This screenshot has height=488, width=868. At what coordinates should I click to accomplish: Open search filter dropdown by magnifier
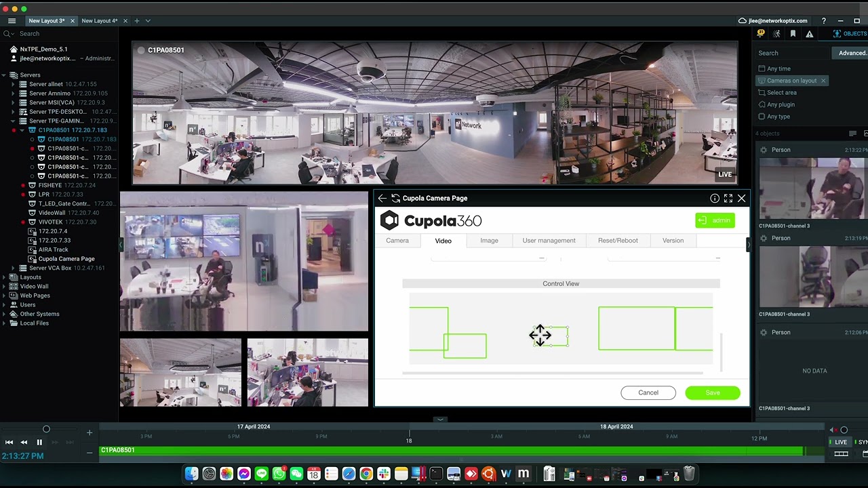tap(8, 33)
